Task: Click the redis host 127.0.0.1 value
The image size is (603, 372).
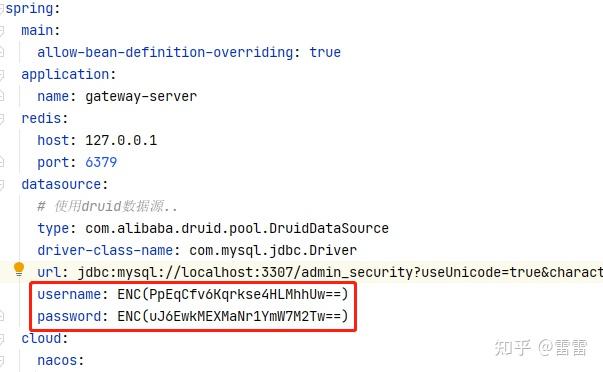Action: tap(121, 140)
